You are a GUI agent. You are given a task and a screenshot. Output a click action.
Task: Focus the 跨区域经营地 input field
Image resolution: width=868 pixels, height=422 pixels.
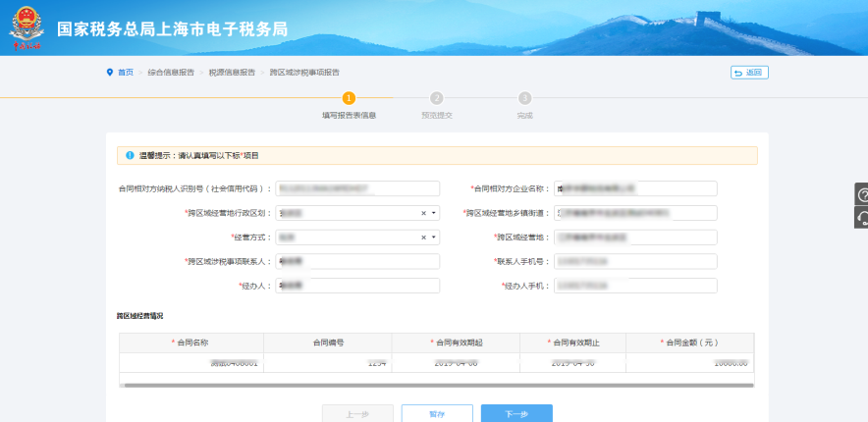tap(635, 237)
